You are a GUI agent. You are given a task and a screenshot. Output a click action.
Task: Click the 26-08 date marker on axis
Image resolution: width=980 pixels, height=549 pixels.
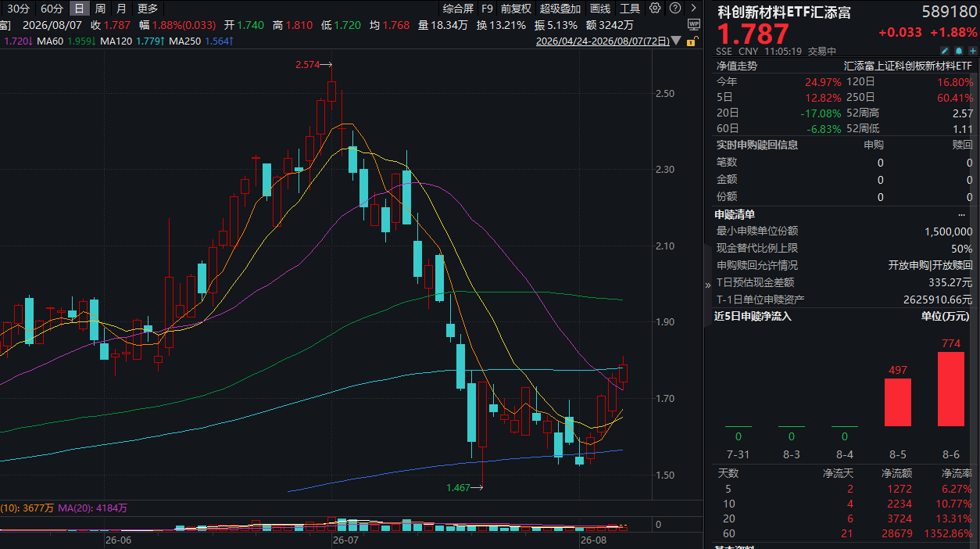pos(593,540)
